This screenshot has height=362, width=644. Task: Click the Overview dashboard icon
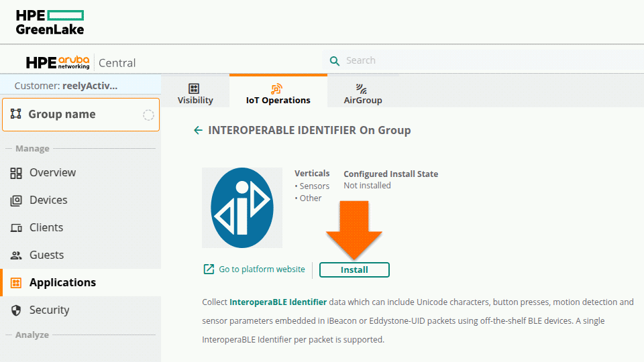(16, 173)
